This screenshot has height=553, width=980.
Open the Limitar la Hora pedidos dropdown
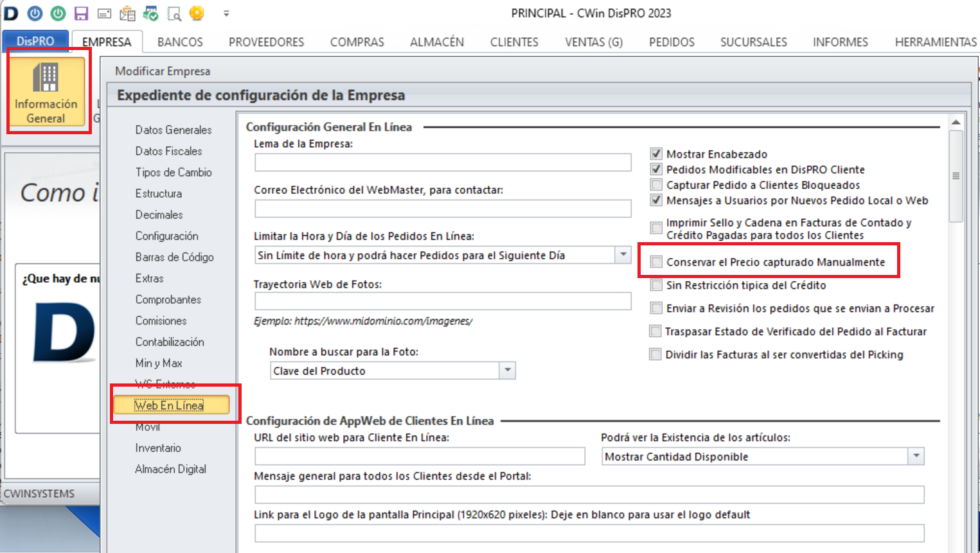[621, 254]
